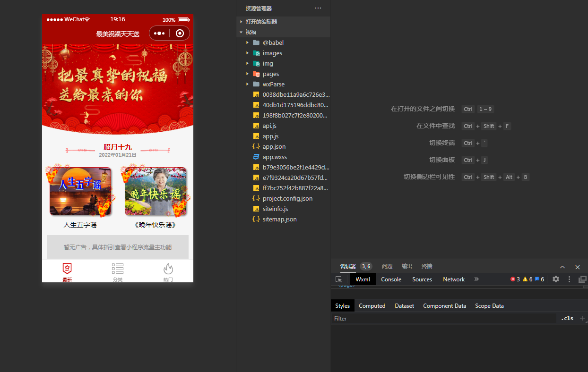Switch to the Console tab

tap(391, 279)
